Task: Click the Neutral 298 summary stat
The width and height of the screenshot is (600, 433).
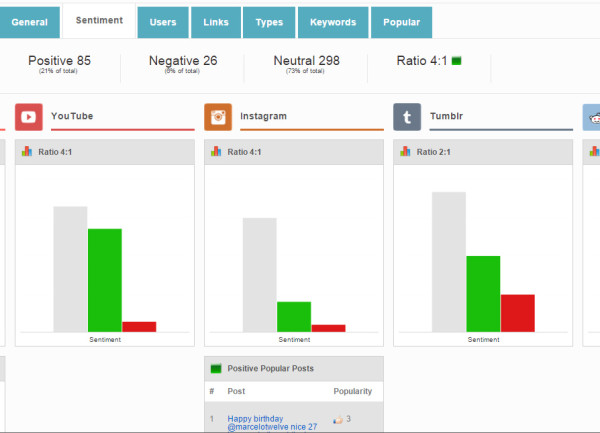Action: tap(307, 63)
